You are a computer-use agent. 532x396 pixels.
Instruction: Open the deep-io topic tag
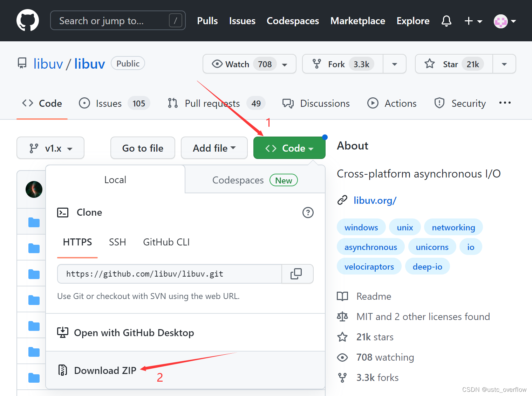click(x=427, y=266)
